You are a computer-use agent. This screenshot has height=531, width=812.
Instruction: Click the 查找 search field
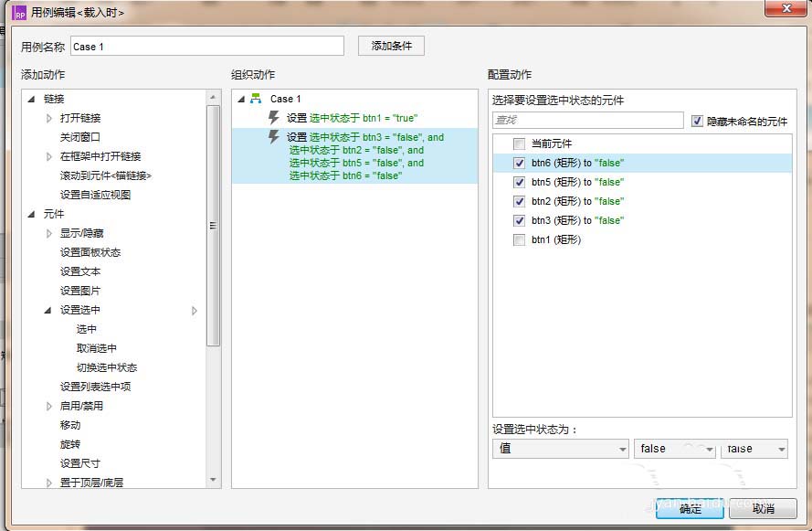pyautogui.click(x=588, y=121)
